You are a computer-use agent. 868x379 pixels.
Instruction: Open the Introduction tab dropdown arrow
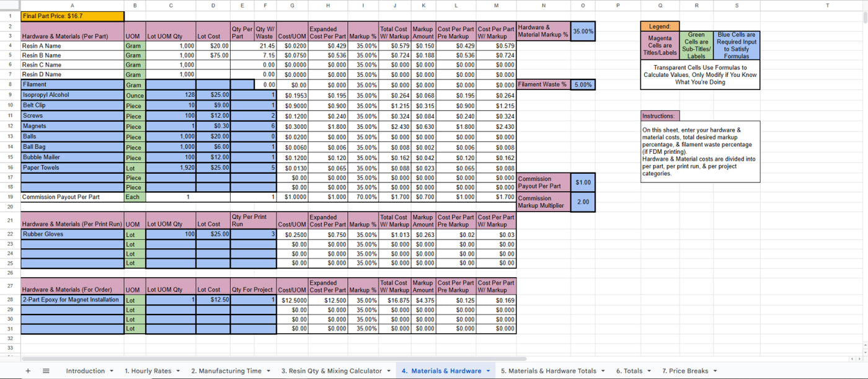111,371
